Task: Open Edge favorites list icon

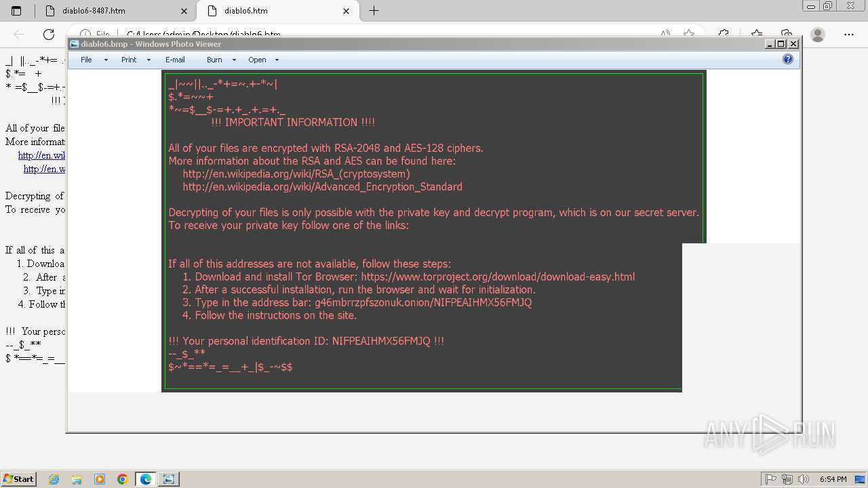Action: [x=756, y=33]
